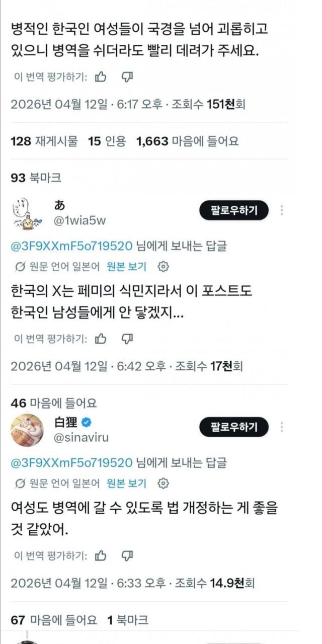Follow the user @sinaviru
Viewport: 322px width, 644px height.
point(234,427)
